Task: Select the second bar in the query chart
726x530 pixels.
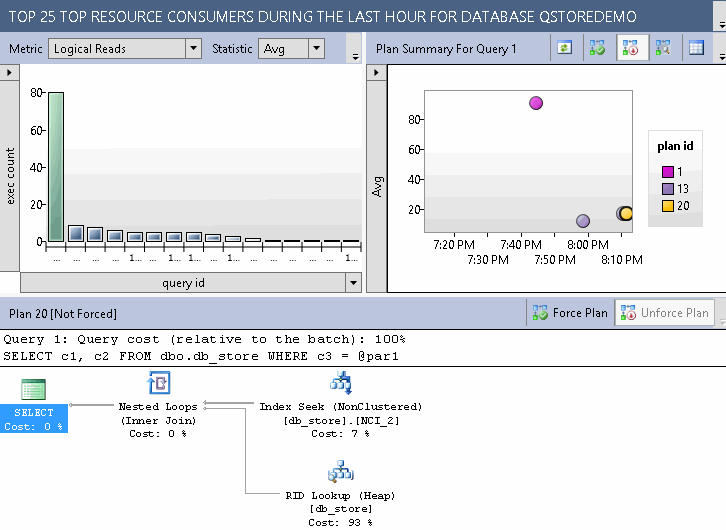Action: point(75,233)
